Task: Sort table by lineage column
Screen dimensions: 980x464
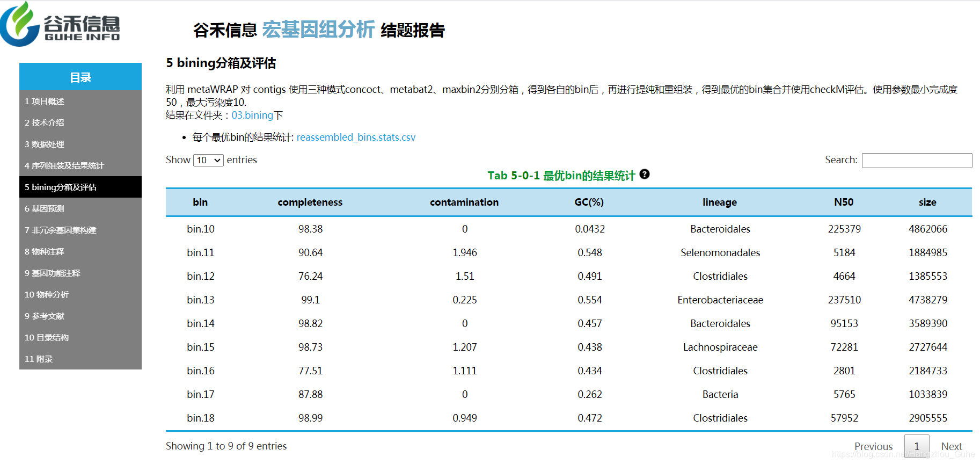Action: tap(720, 202)
